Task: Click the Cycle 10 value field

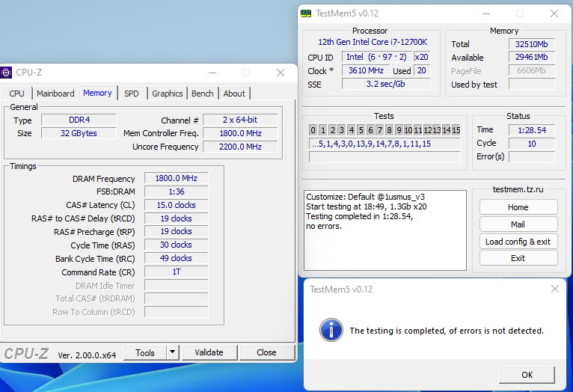Action: pos(532,144)
